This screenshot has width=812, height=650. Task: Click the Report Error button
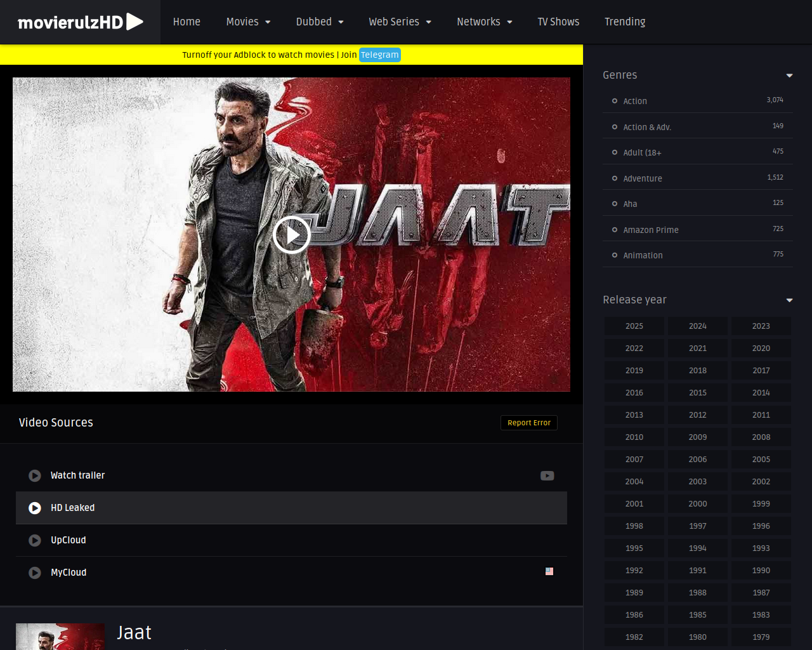pos(528,423)
